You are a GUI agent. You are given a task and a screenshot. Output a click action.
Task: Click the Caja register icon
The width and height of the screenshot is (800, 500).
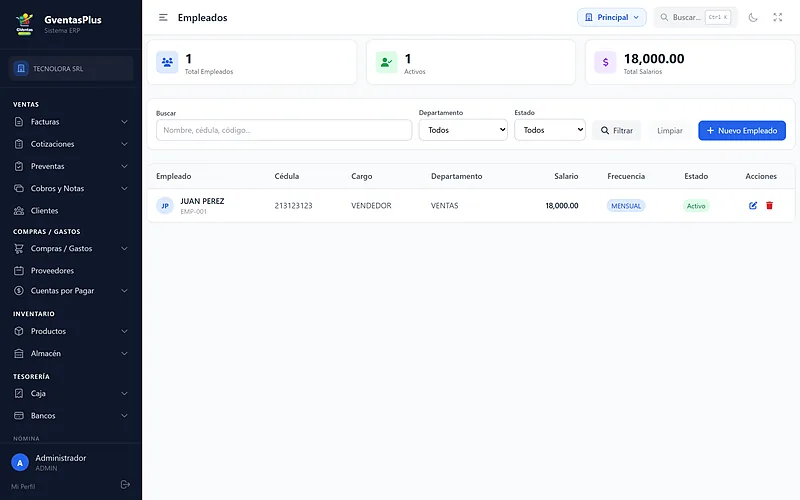click(x=19, y=393)
